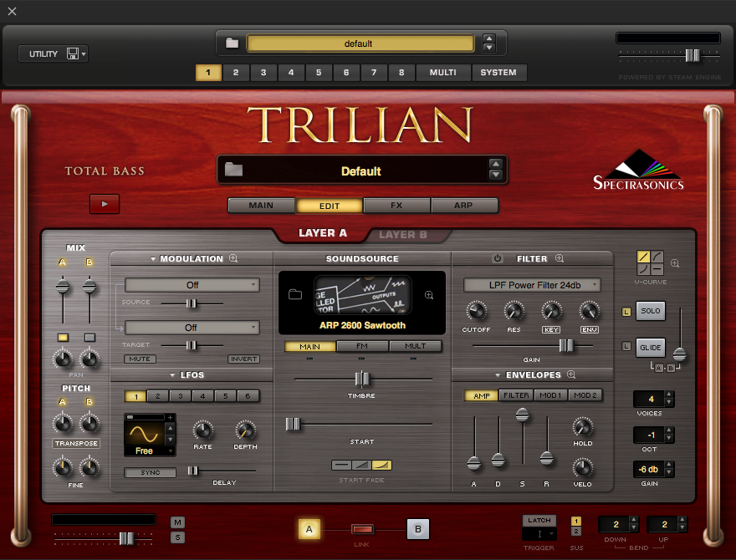Click the filter CUTOFF knob

point(476,311)
